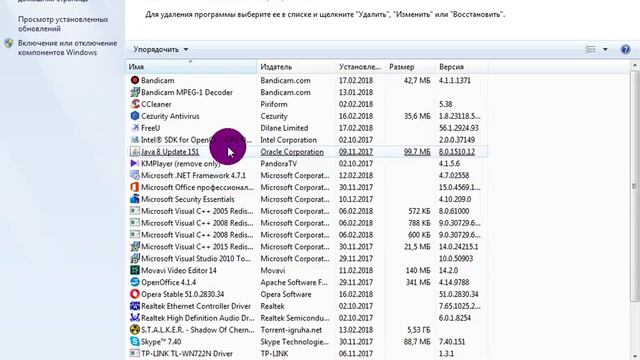Click publisher Torrent-igruha.net cell
The width and height of the screenshot is (640, 360).
291,329
